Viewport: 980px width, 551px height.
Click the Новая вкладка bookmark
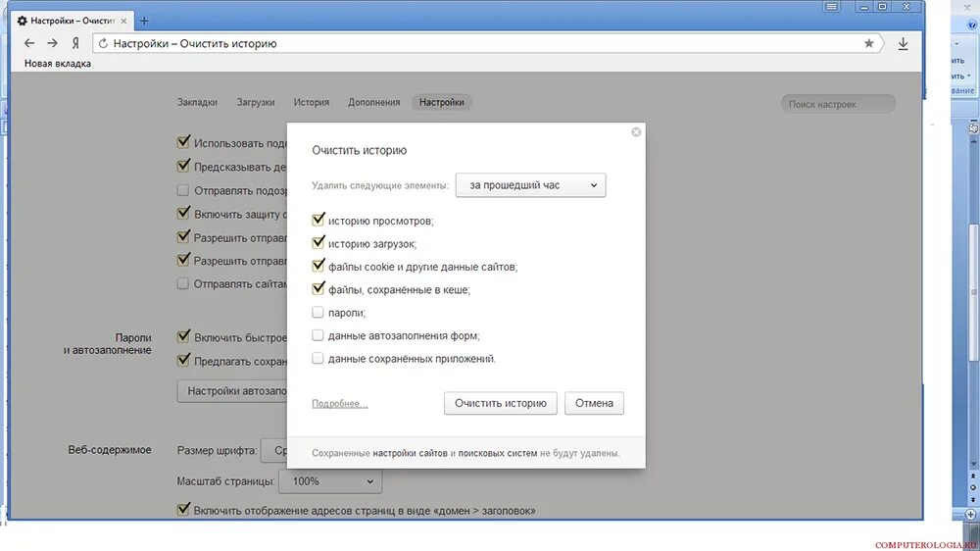click(x=58, y=63)
